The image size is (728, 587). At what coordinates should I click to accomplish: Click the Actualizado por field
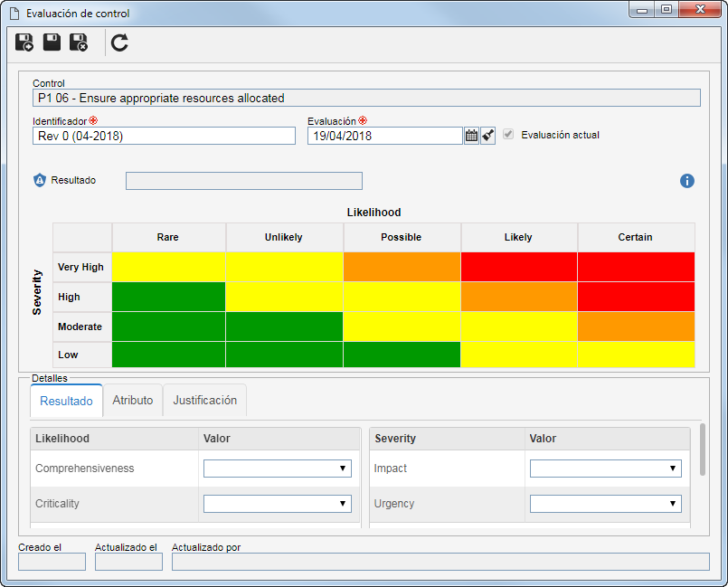[440, 562]
